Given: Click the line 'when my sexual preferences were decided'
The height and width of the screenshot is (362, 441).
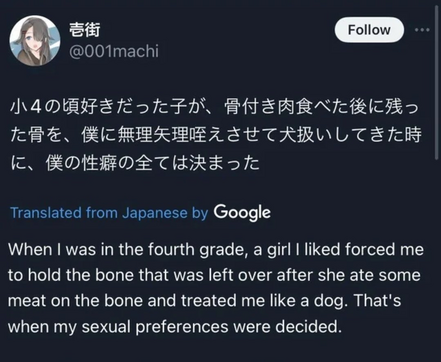Looking at the screenshot, I should tap(175, 327).
